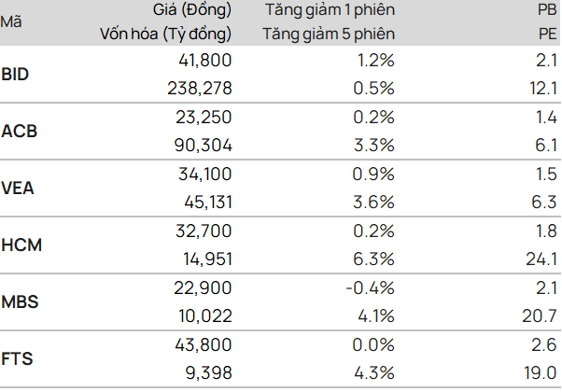Click the Mã column header

pyautogui.click(x=11, y=21)
